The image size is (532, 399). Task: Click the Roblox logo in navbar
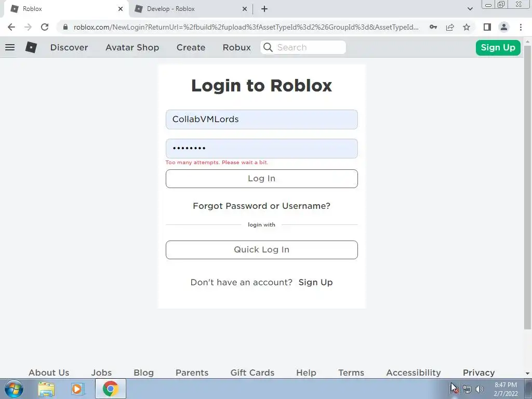click(31, 47)
